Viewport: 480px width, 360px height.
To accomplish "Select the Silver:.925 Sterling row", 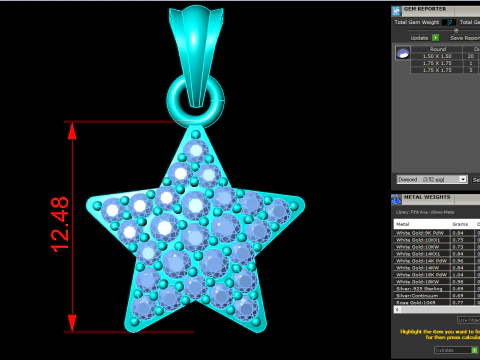I will tap(437, 289).
